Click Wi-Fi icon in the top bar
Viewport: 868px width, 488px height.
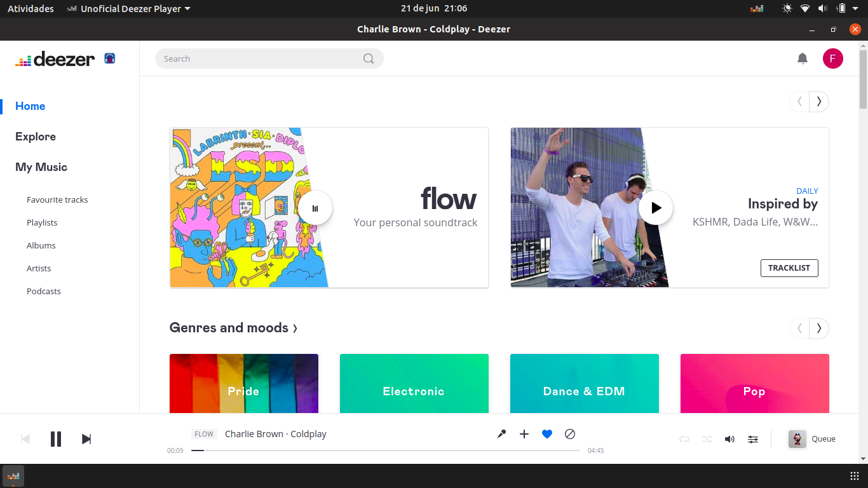pos(805,9)
